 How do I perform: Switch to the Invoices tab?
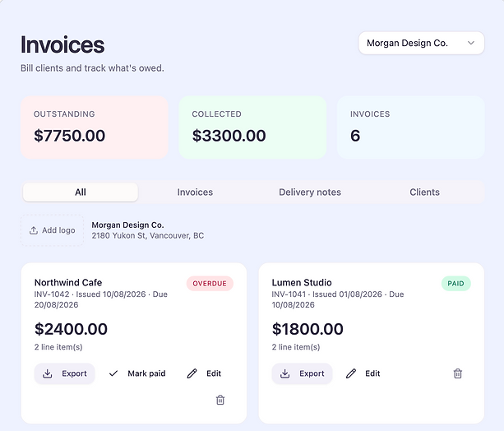[x=195, y=192]
